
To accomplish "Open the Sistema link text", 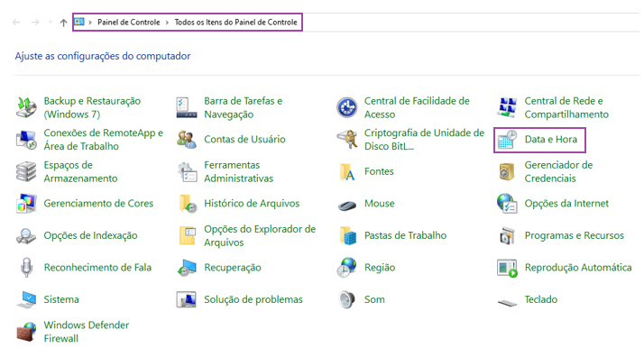I will (61, 299).
